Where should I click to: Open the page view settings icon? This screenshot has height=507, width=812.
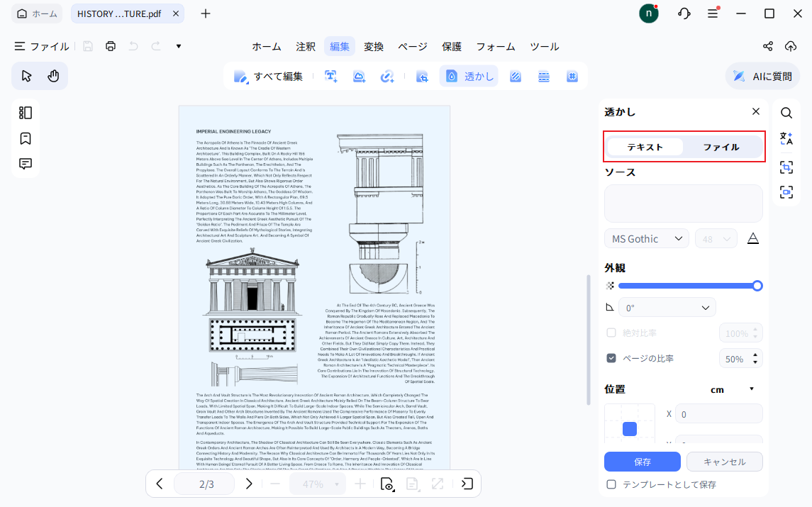point(386,484)
